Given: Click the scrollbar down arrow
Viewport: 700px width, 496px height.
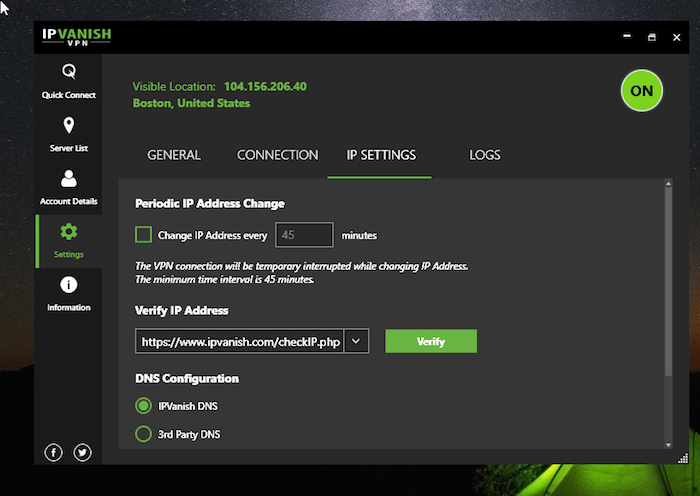Looking at the screenshot, I should (x=668, y=445).
